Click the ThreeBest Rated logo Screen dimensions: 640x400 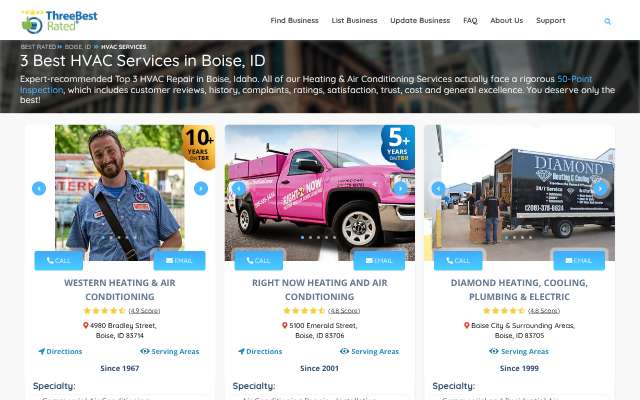pyautogui.click(x=60, y=21)
